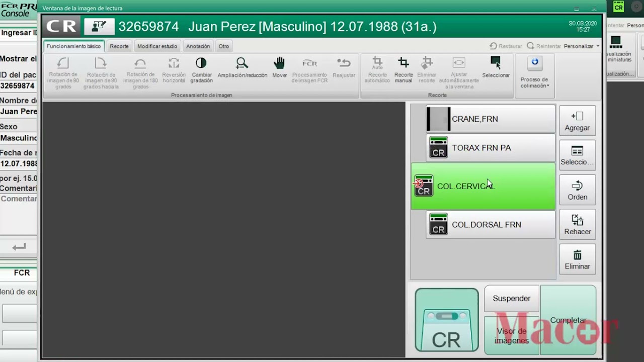The width and height of the screenshot is (644, 362).
Task: Click the Reajustar tool
Action: pos(344,68)
